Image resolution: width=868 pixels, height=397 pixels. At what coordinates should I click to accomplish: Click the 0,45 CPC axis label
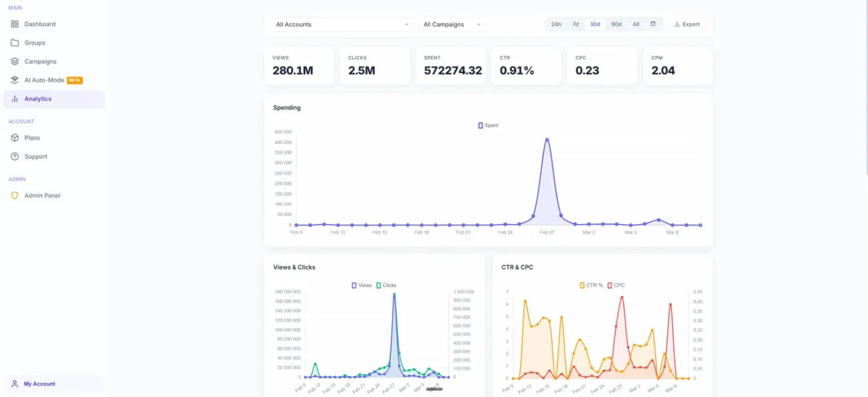point(697,292)
